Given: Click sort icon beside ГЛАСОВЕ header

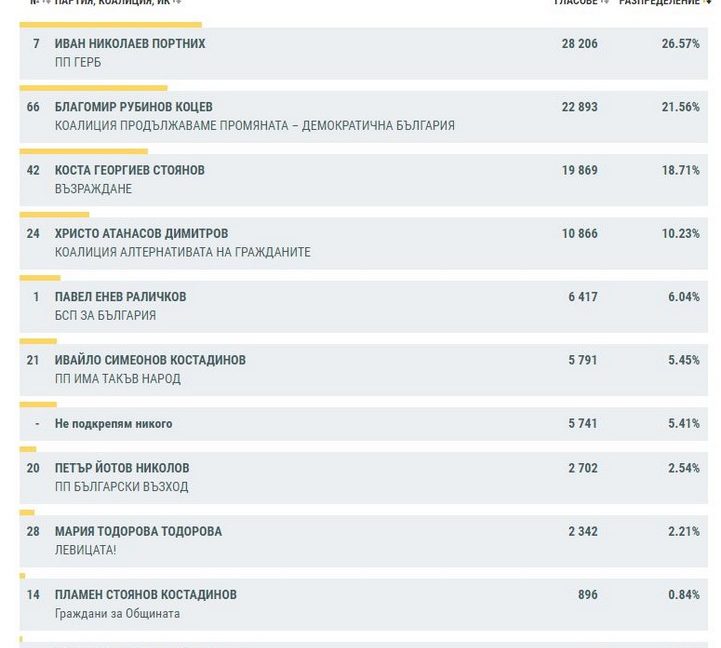Looking at the screenshot, I should [x=605, y=3].
